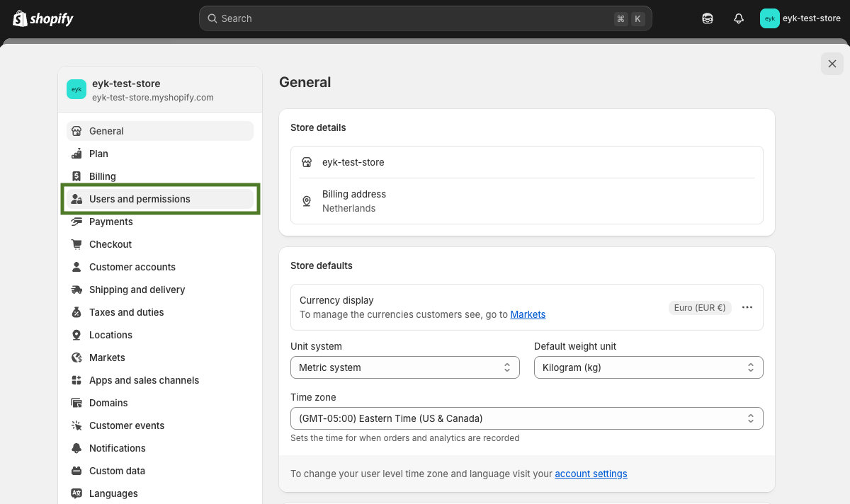Click the General storefront icon in sidebar
Viewport: 850px width, 504px height.
tap(76, 131)
